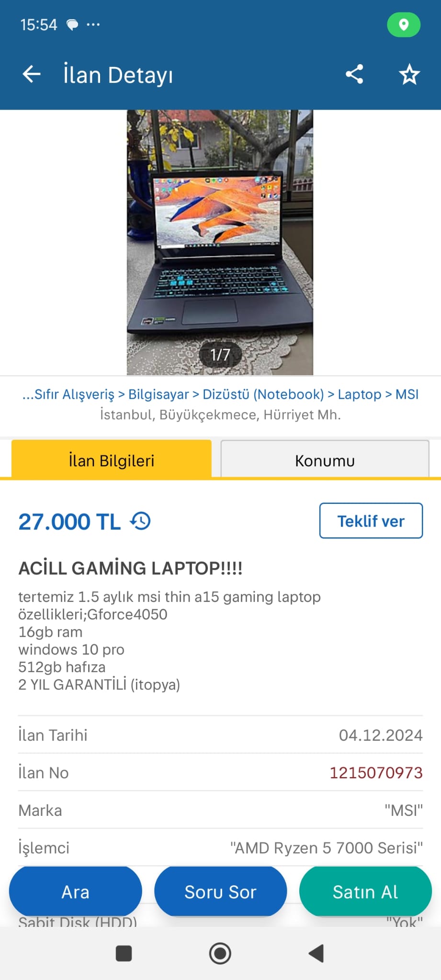The height and width of the screenshot is (980, 441).
Task: Tap the Android home circle button
Action: (220, 953)
